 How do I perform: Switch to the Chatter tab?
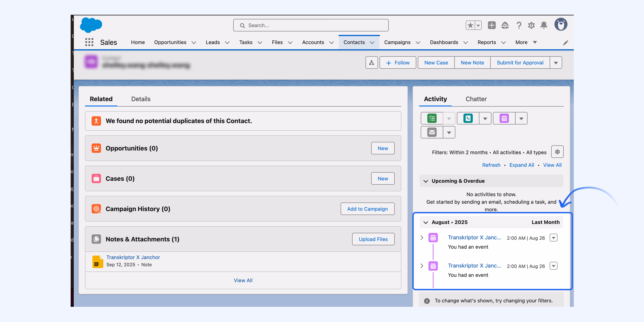[x=476, y=99]
